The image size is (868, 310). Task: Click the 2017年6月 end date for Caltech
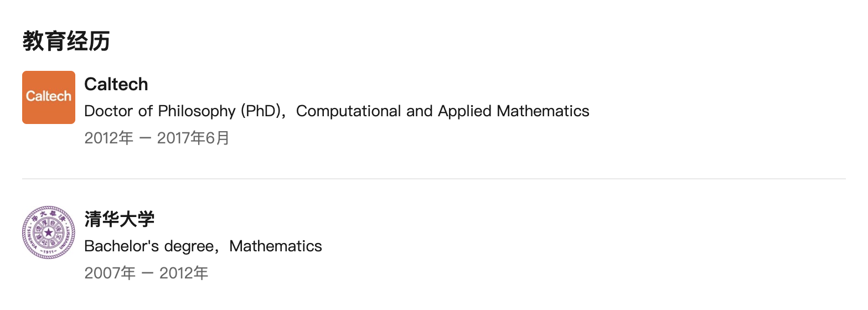pyautogui.click(x=193, y=138)
